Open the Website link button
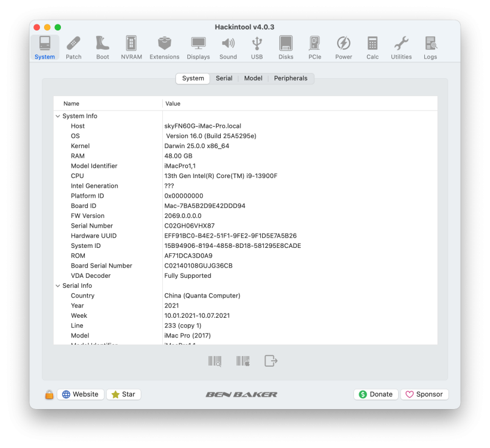Viewport: 490px width, 448px height. pyautogui.click(x=81, y=394)
